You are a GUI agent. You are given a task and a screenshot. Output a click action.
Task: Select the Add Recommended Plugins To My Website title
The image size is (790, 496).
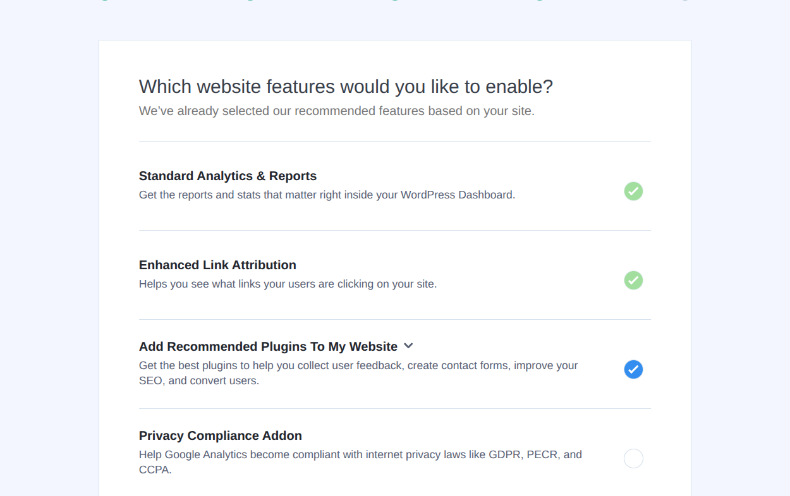coord(268,347)
